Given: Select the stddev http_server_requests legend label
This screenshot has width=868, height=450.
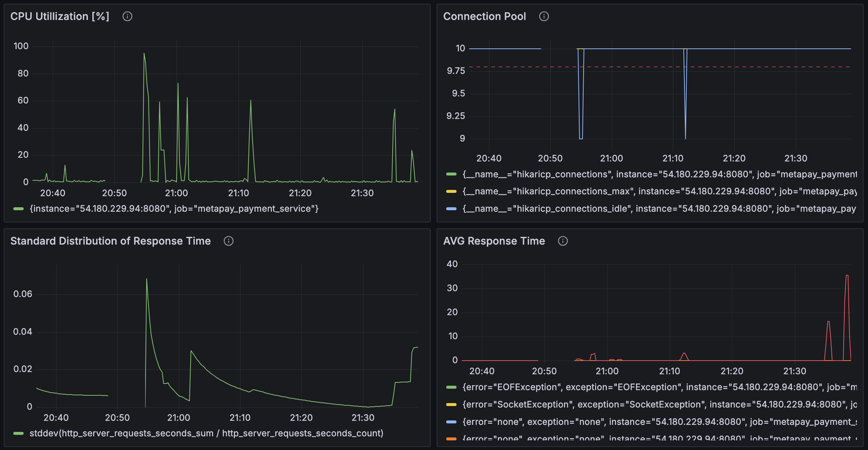Looking at the screenshot, I should tap(206, 433).
